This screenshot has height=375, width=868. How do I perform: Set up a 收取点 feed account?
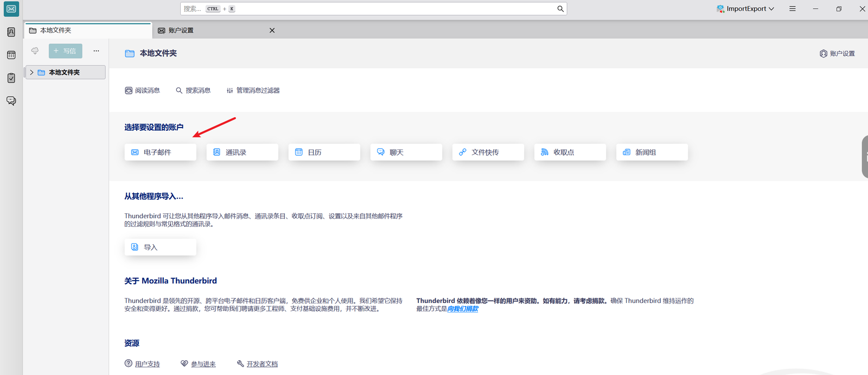[570, 152]
